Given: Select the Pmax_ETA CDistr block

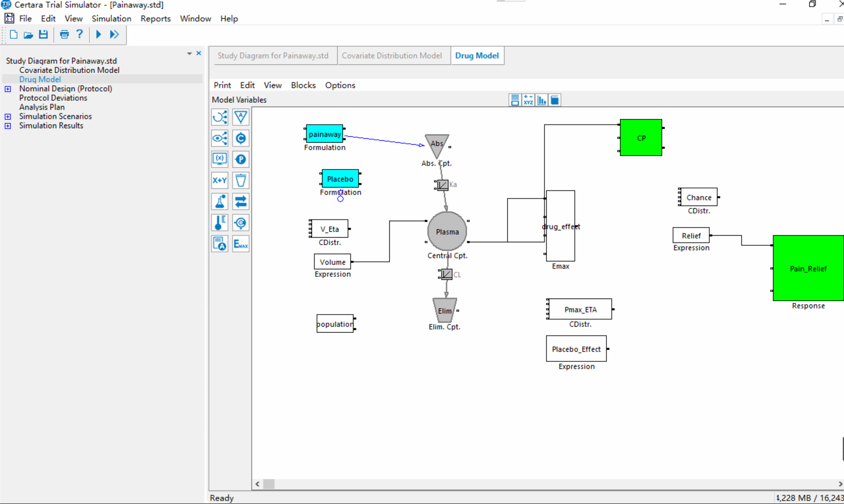Looking at the screenshot, I should pyautogui.click(x=580, y=309).
